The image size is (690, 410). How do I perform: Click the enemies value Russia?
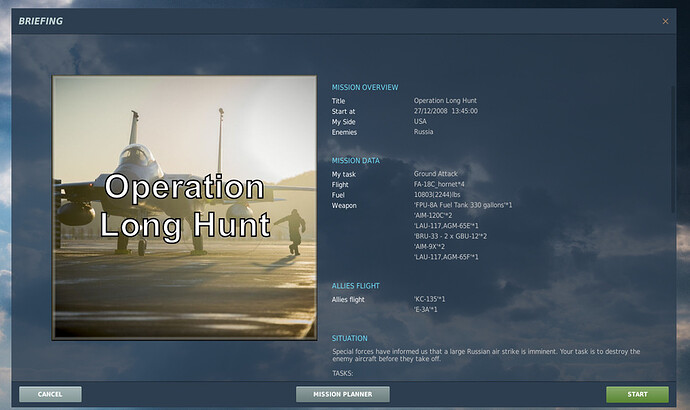[424, 132]
